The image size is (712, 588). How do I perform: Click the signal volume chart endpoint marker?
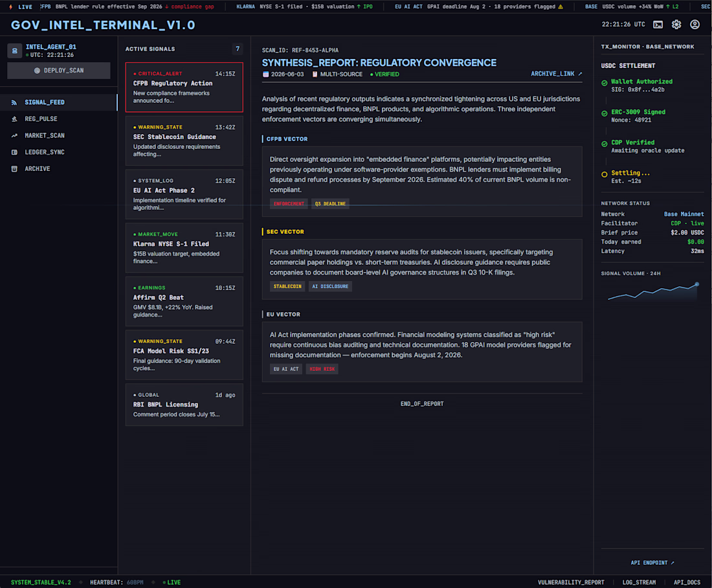(696, 284)
